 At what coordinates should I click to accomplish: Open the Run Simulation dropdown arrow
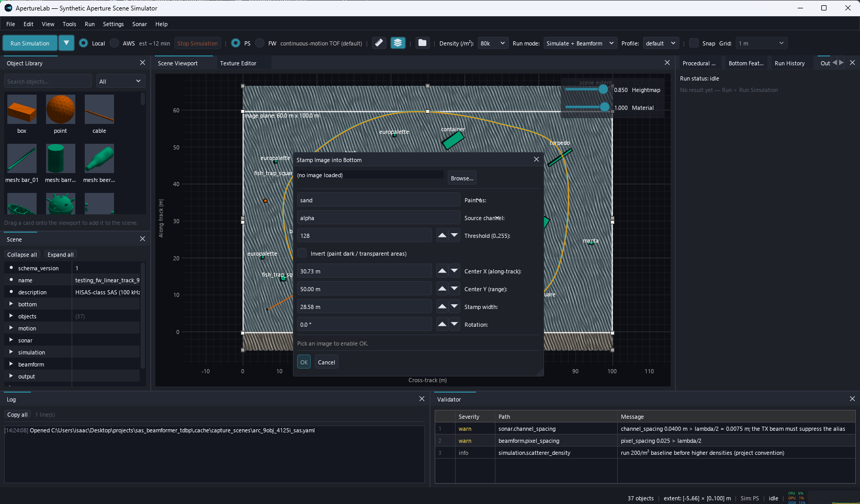coord(66,43)
